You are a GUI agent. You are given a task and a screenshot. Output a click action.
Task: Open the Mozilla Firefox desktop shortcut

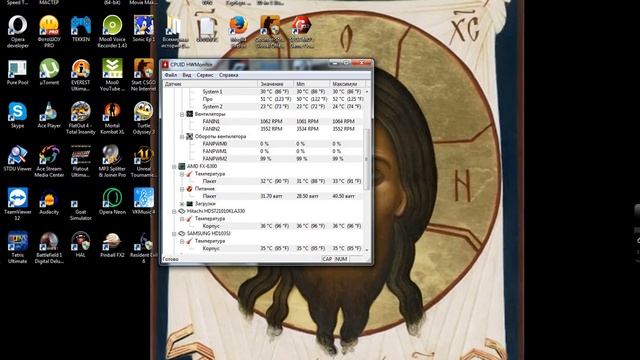[x=238, y=31]
